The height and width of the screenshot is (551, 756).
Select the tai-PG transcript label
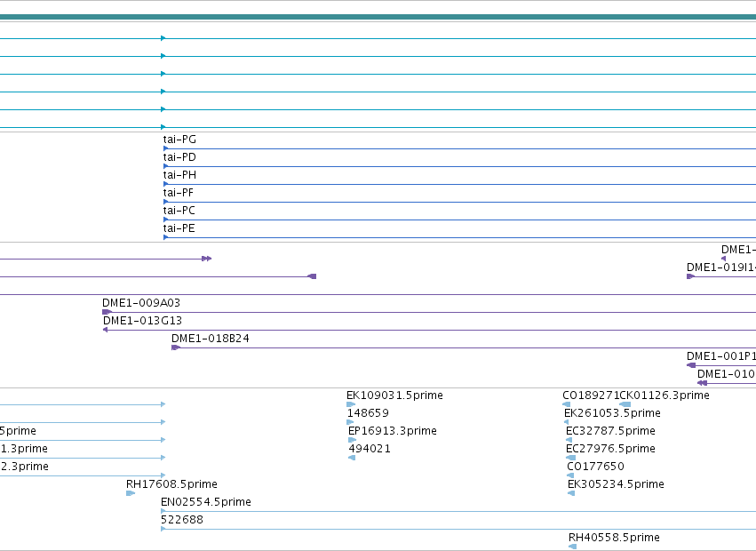(x=179, y=140)
